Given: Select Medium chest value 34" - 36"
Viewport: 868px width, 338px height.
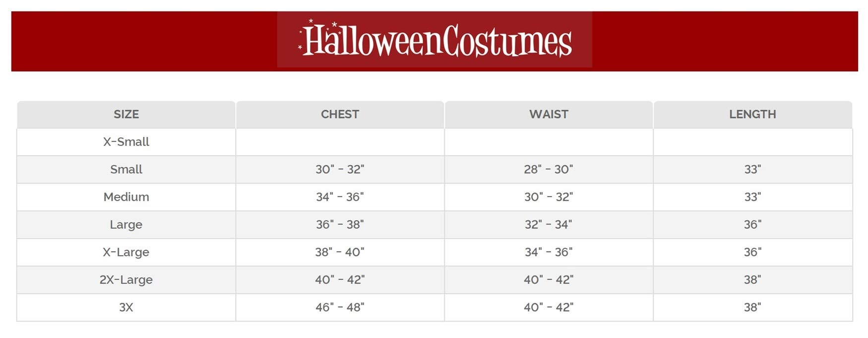Looking at the screenshot, I should (x=340, y=197).
